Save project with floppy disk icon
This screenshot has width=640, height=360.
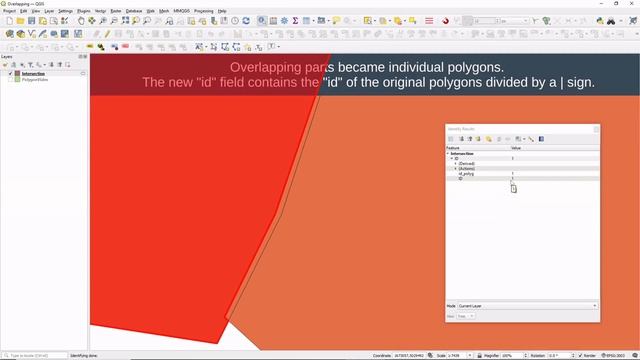(x=31, y=21)
